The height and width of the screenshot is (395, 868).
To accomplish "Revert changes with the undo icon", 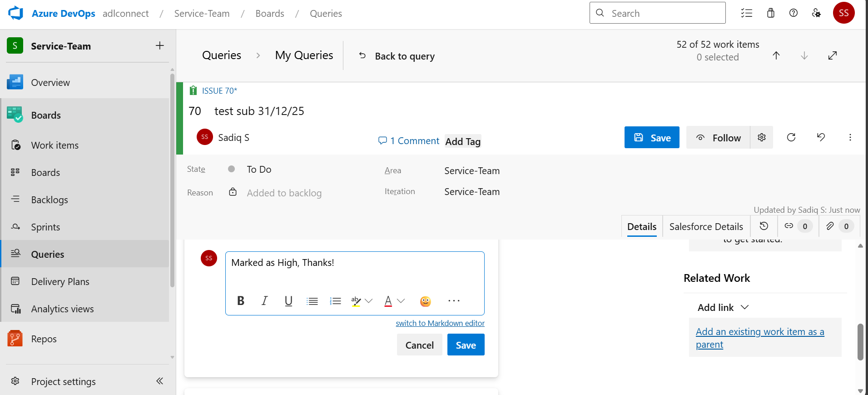I will 821,137.
